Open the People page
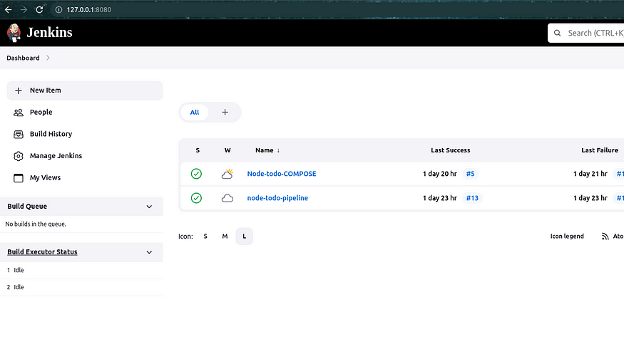Viewport: 624px width, 364px height. pos(41,113)
